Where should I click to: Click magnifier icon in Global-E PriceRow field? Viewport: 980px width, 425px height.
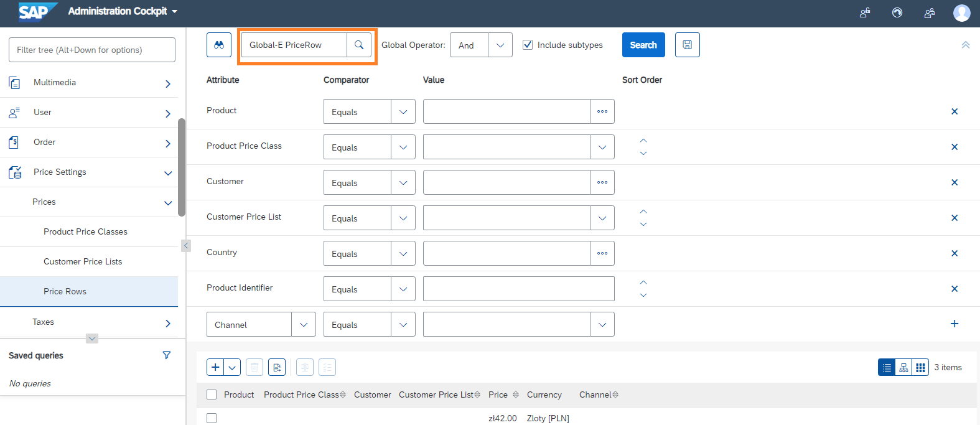coord(359,45)
